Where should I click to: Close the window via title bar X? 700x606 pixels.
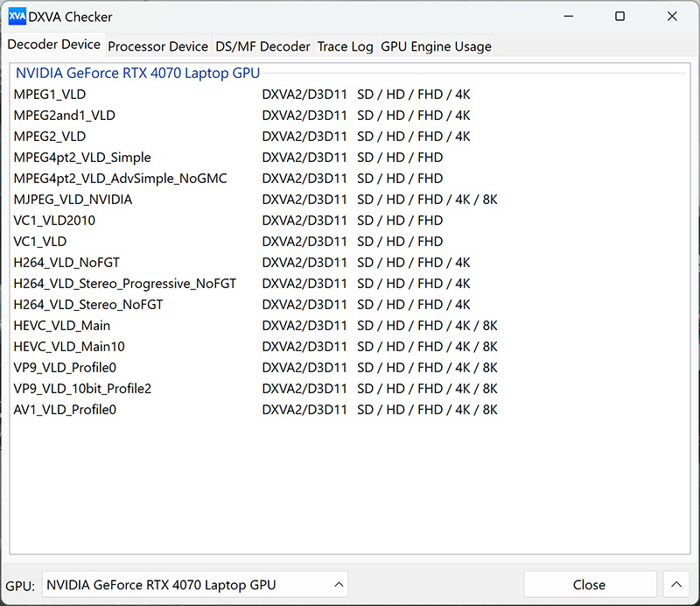(672, 17)
